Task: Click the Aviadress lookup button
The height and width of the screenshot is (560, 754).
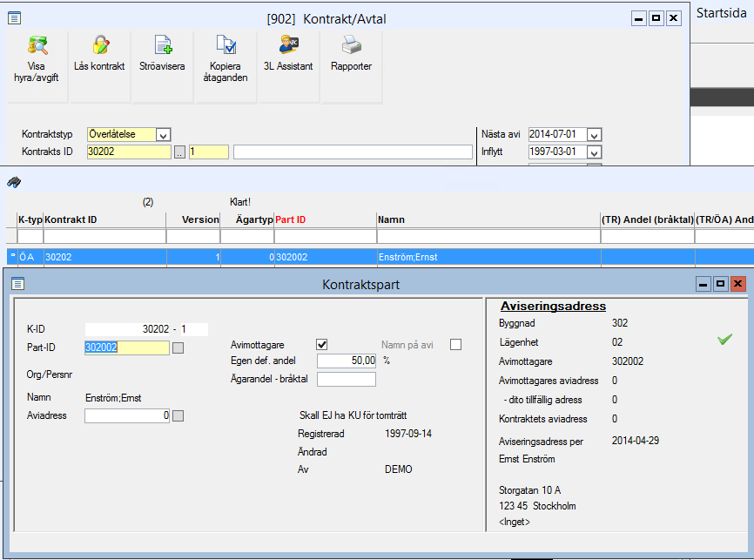Action: click(178, 415)
